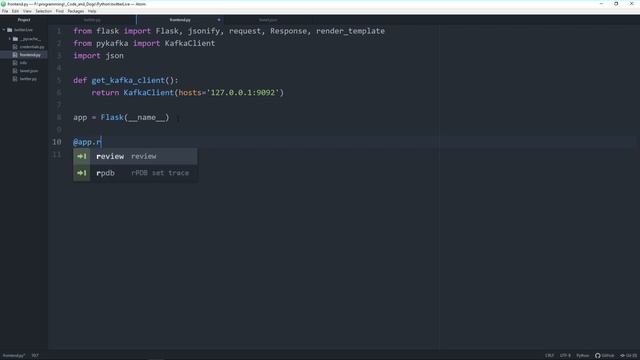Click the modified dot on frontend.py tab
The width and height of the screenshot is (640, 360).
point(219,20)
